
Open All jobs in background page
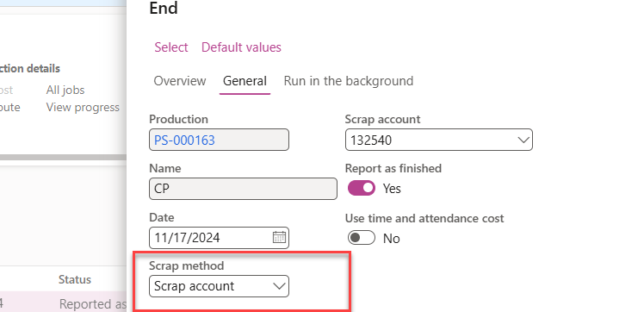[65, 90]
